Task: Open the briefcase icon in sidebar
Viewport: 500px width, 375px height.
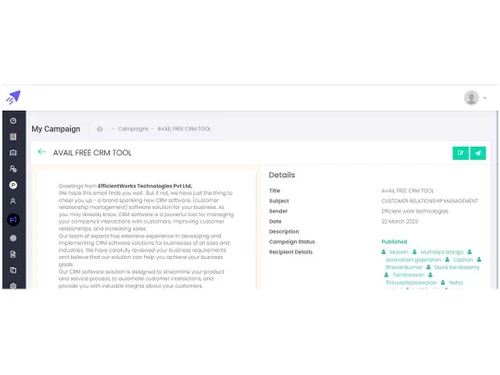Action: click(13, 153)
